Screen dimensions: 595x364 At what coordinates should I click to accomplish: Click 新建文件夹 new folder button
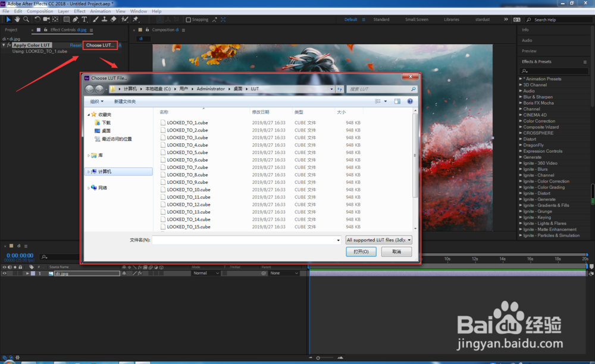(125, 102)
